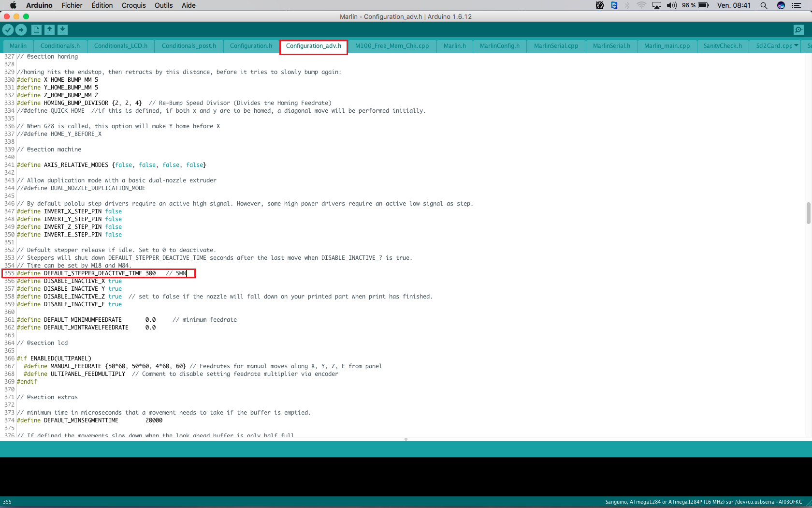The width and height of the screenshot is (812, 508).
Task: Click the #if ENABLED(ULTIPANEL) line
Action: pos(54,359)
